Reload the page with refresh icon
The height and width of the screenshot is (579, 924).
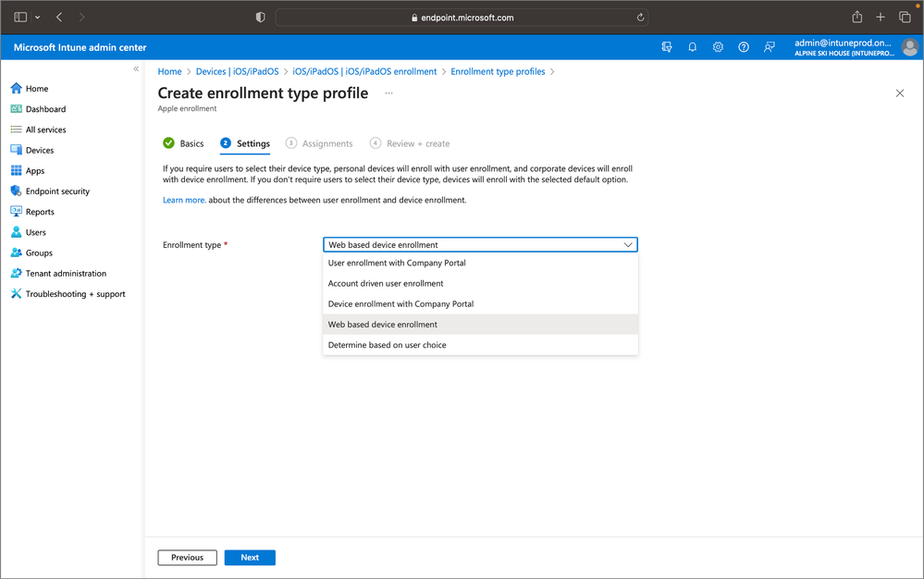(x=640, y=18)
